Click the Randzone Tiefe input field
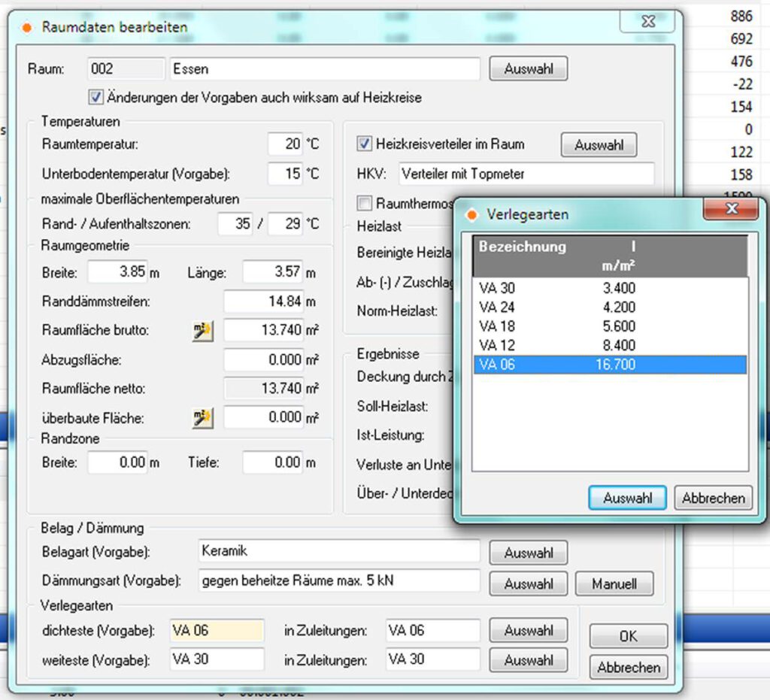770x700 pixels. tap(272, 462)
